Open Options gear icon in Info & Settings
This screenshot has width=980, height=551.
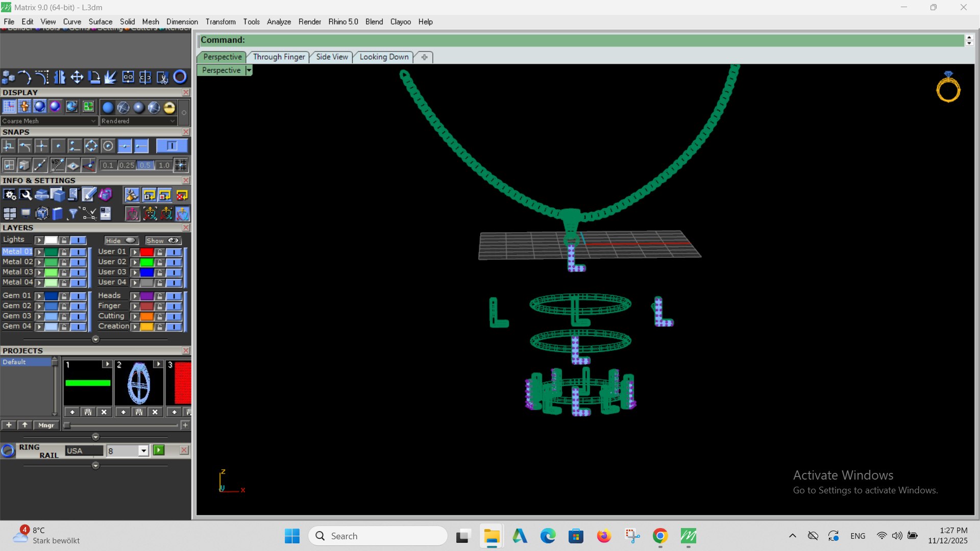click(10, 195)
